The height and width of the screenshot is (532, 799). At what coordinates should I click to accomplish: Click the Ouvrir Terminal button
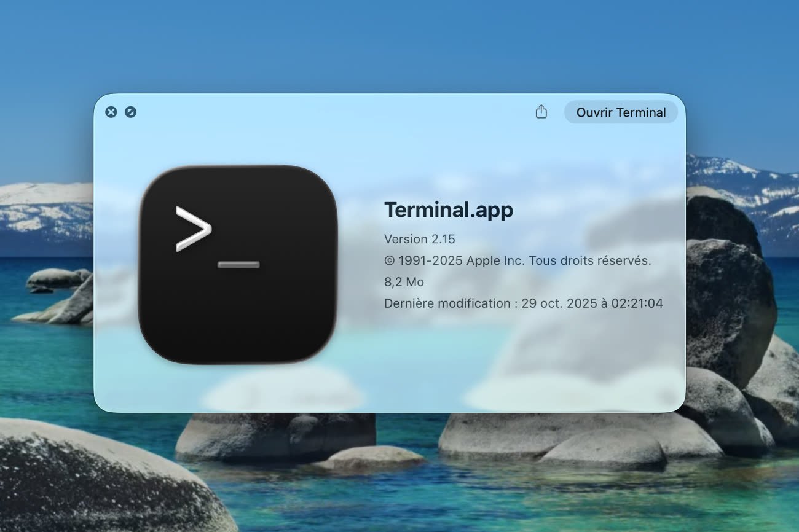[x=621, y=112]
